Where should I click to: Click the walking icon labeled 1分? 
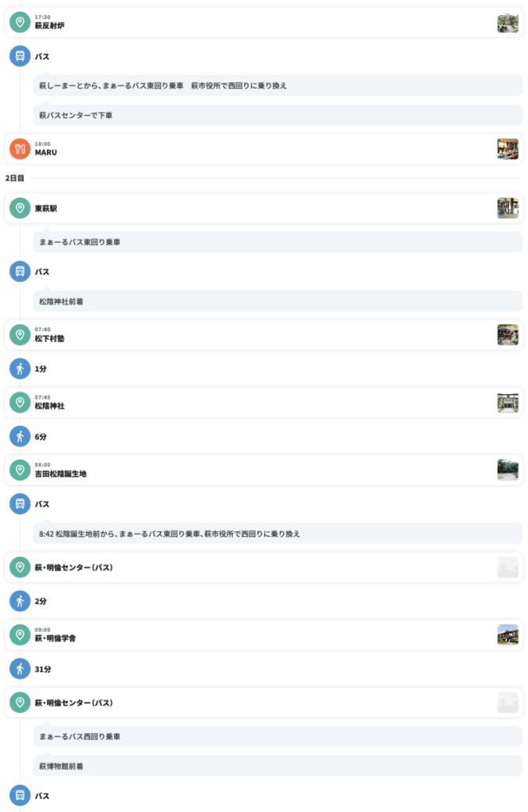[x=20, y=369]
